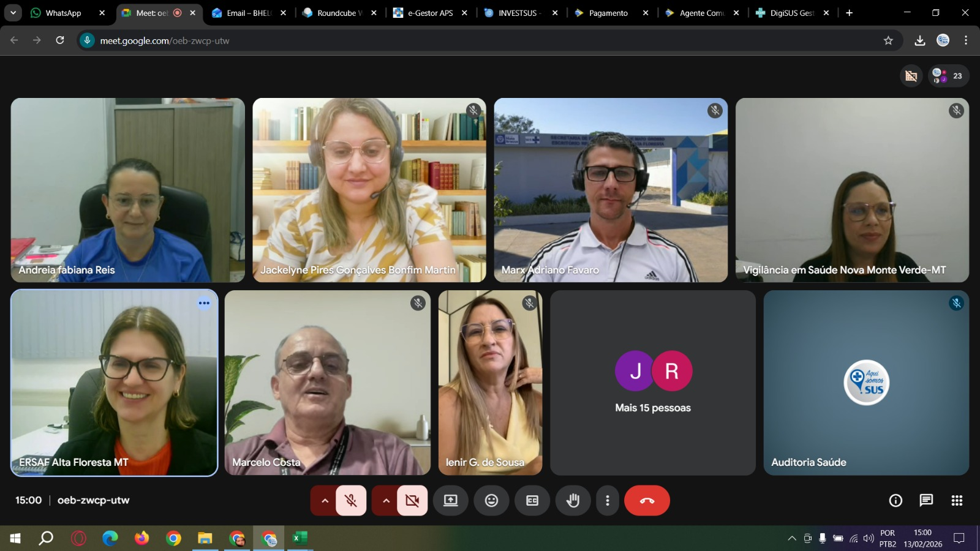Leave the call with red hang-up button

(x=647, y=501)
